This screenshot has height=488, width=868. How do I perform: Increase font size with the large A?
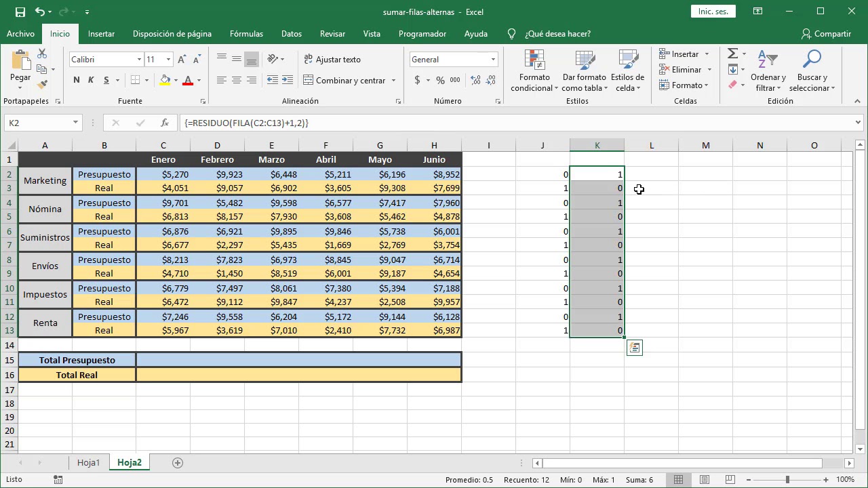[182, 60]
